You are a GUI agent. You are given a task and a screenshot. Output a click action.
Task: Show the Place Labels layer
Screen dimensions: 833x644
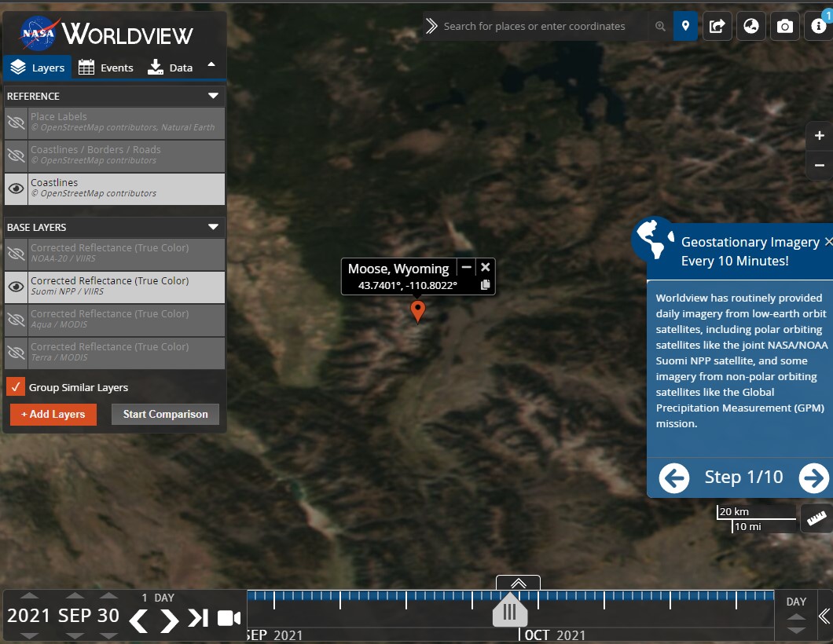(x=16, y=123)
